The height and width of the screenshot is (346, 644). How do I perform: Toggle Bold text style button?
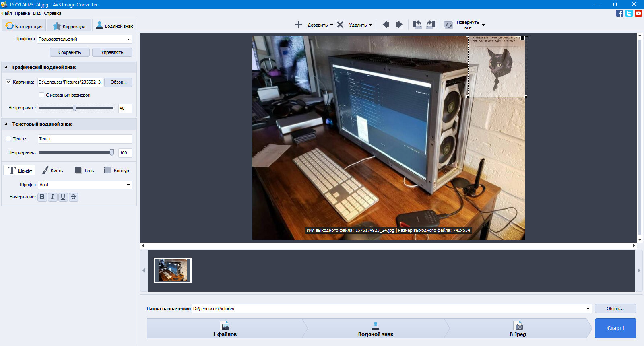tap(42, 197)
